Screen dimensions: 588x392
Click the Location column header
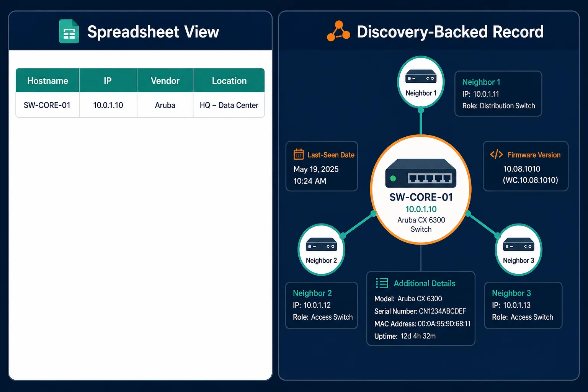tap(229, 81)
